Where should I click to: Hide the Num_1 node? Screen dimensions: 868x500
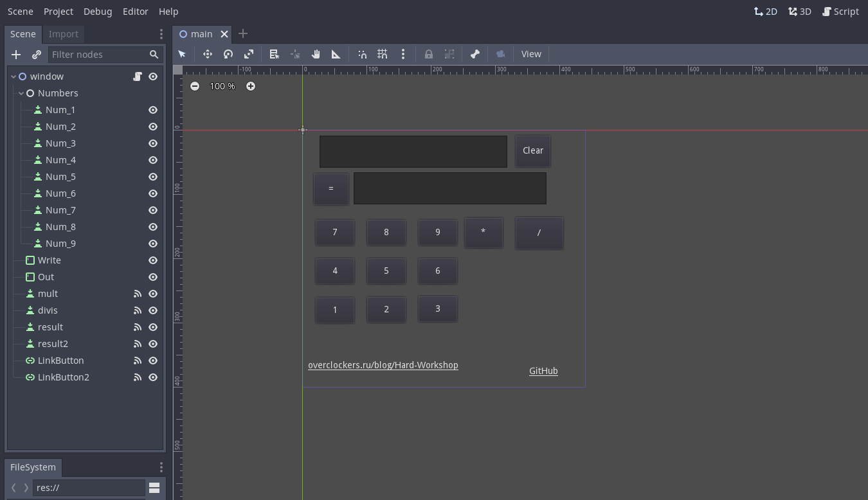(153, 110)
